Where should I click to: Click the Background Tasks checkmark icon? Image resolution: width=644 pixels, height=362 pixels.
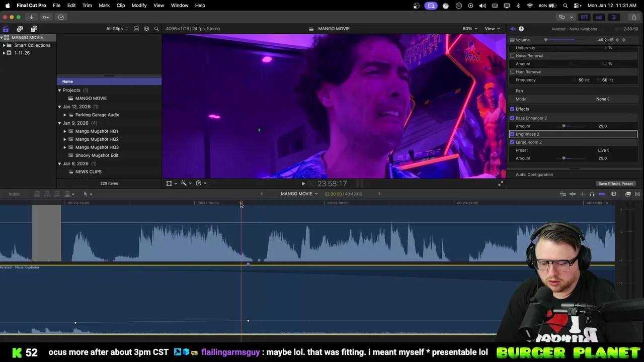(x=61, y=17)
